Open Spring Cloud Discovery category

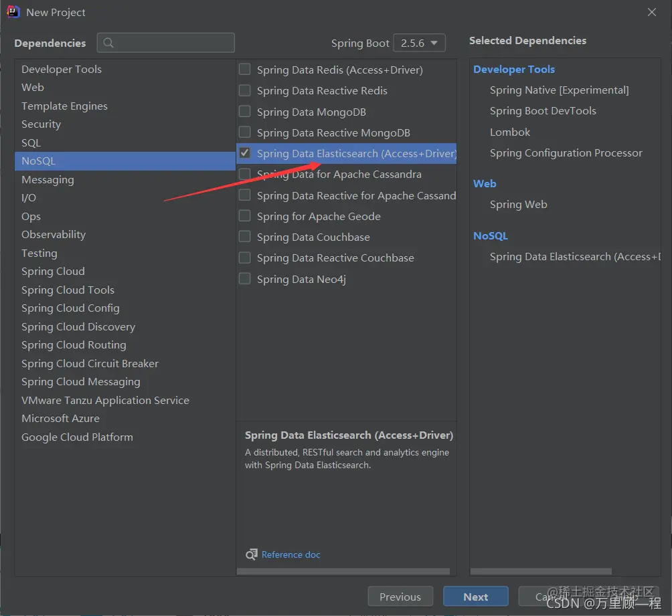pos(124,327)
